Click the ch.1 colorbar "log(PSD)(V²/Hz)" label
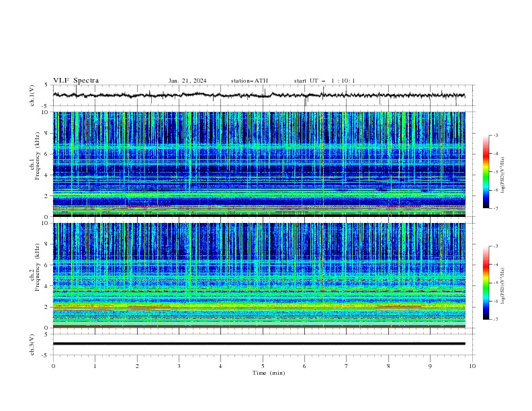532x411 pixels. [503, 175]
